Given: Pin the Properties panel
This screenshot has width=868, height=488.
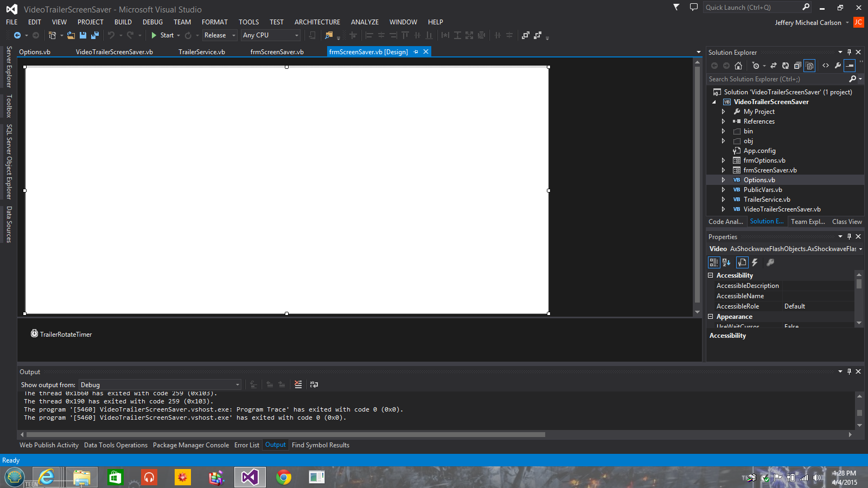Looking at the screenshot, I should click(849, 237).
